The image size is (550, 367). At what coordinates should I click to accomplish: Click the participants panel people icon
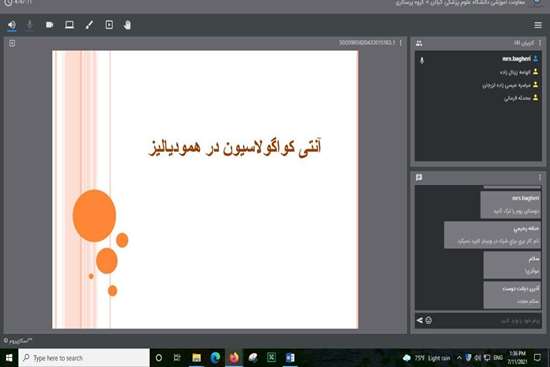pos(419,43)
